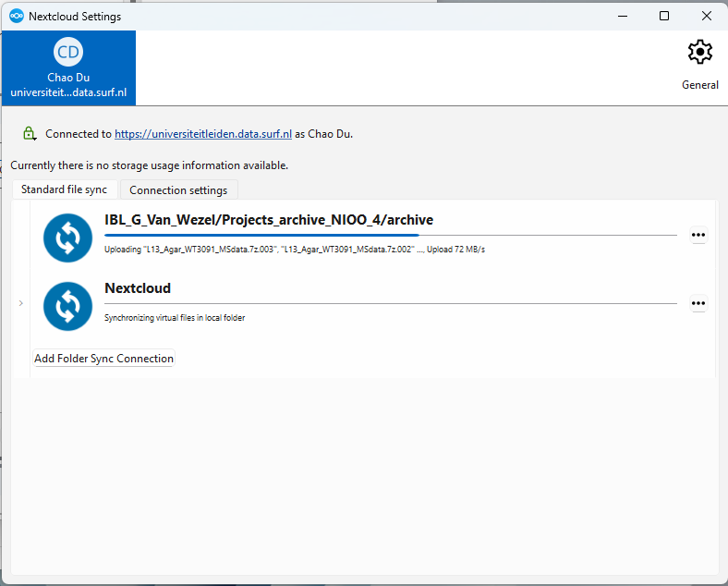Click Synchronizing virtual files in local folder text
The height and width of the screenshot is (586, 728).
pyautogui.click(x=175, y=318)
